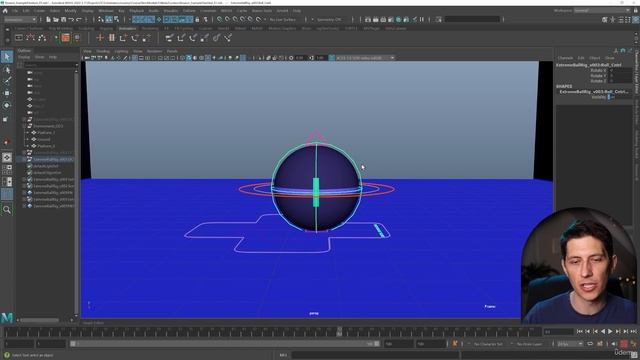Toggle select by object type mode
This screenshot has width=640, height=360.
(x=109, y=19)
